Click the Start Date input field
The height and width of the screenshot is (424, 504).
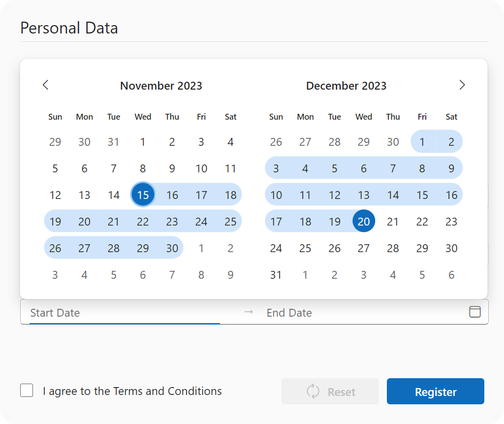[x=125, y=313]
